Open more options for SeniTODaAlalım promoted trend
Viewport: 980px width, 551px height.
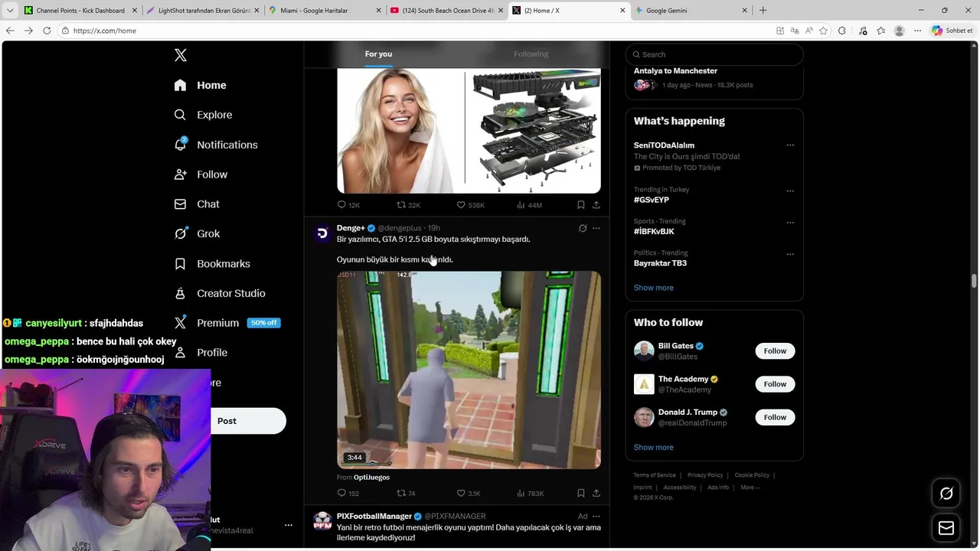click(790, 145)
